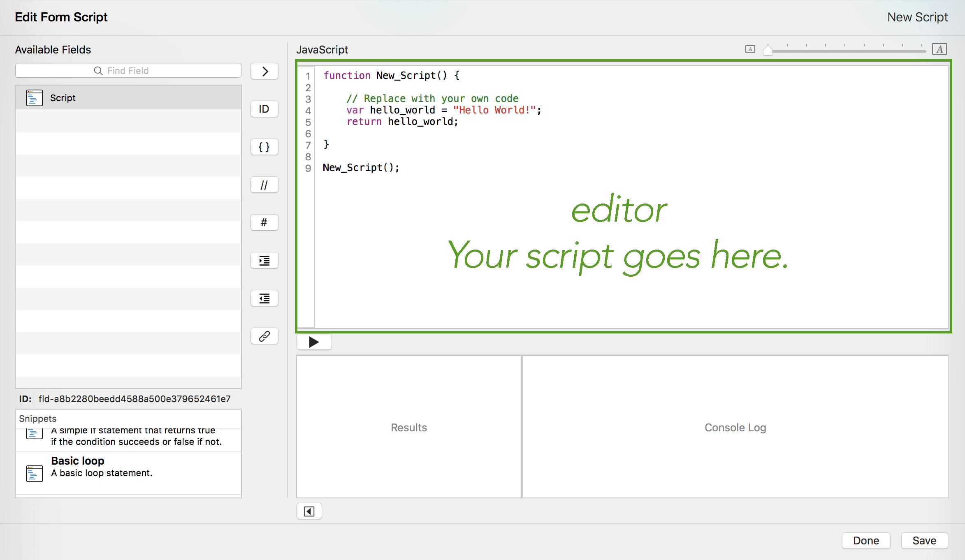The image size is (965, 560).
Task: Click the New Script title field
Action: click(x=917, y=17)
